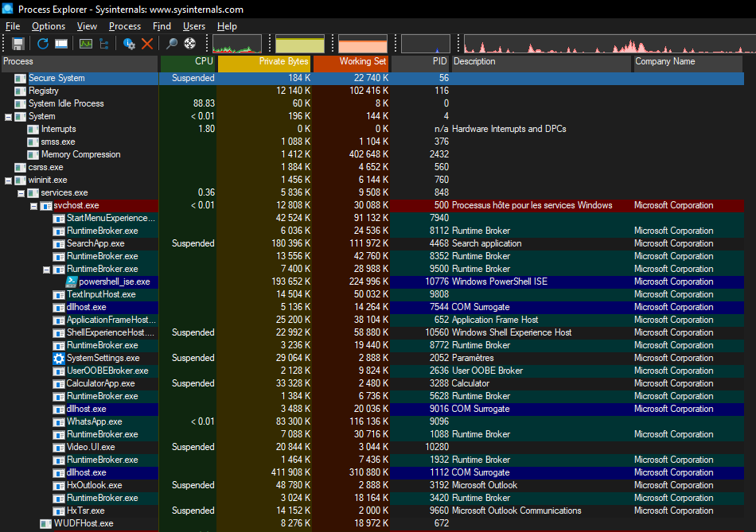Open the Find menu
This screenshot has width=756, height=532.
click(162, 26)
